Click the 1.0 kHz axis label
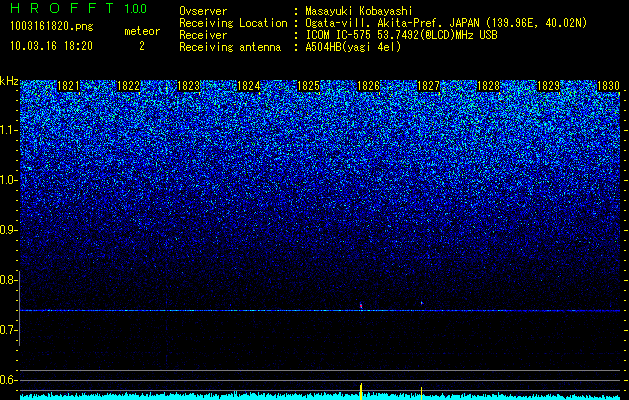Screen dimensions: 629x400 [x=9, y=180]
